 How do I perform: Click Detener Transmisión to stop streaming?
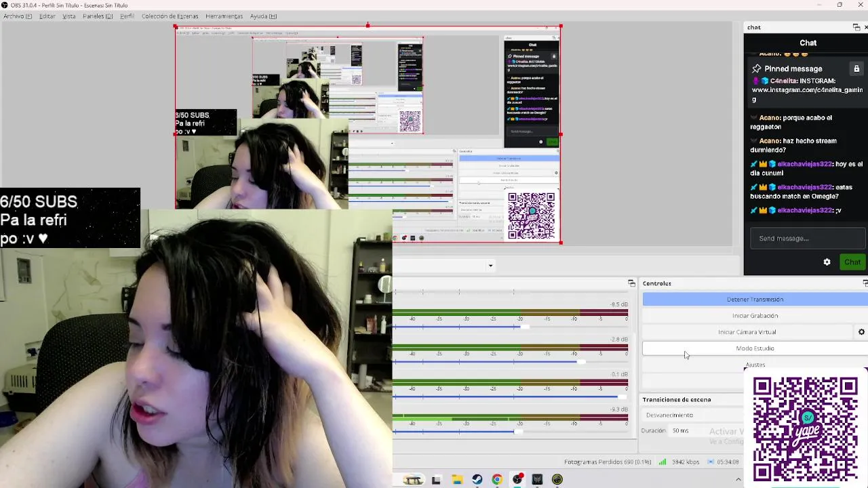[x=755, y=300]
